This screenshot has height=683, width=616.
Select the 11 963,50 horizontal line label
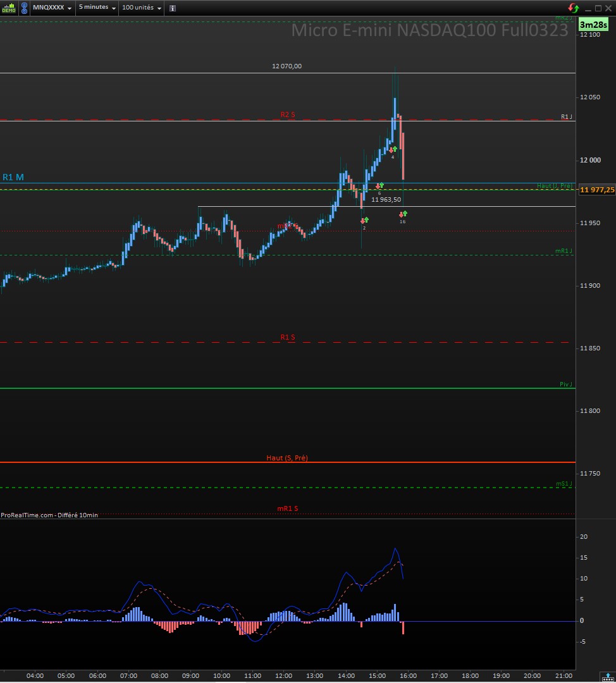[x=386, y=199]
